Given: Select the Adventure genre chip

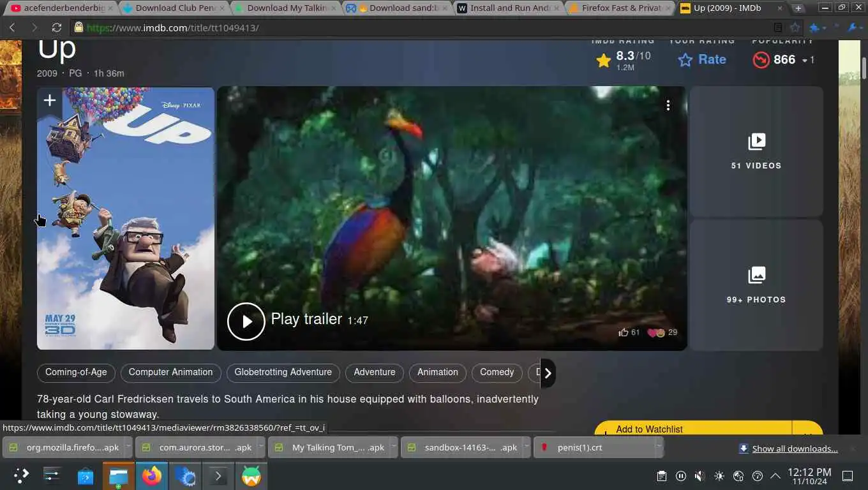Looking at the screenshot, I should pos(375,373).
